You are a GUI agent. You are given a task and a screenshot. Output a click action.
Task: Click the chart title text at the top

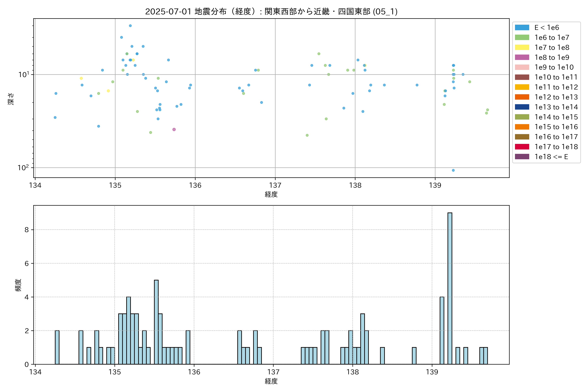coord(271,11)
